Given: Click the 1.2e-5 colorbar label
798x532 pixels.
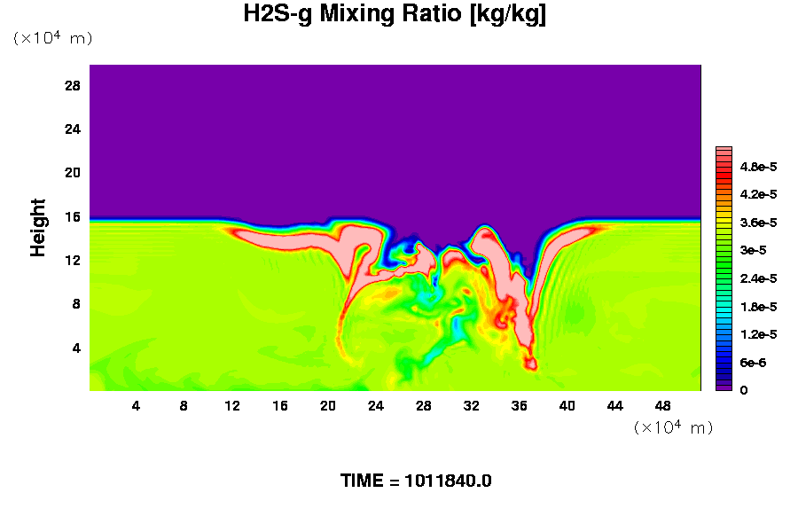Looking at the screenshot, I should pos(757,334).
